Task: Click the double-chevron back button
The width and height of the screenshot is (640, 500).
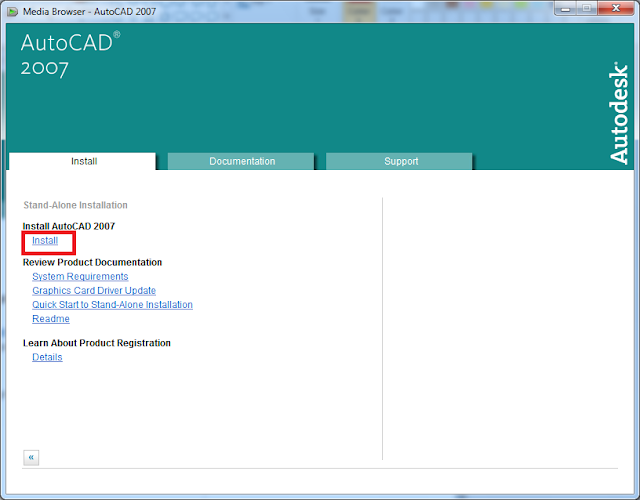Action: [31, 458]
